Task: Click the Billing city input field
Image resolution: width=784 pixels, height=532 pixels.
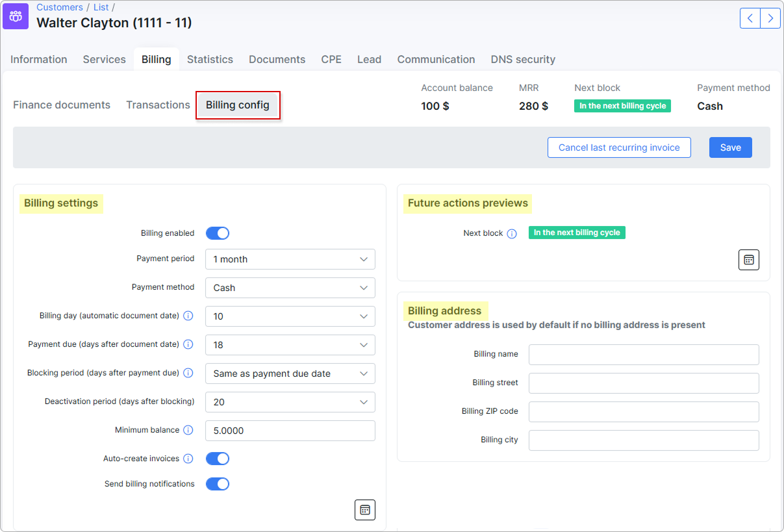Action: pos(644,440)
